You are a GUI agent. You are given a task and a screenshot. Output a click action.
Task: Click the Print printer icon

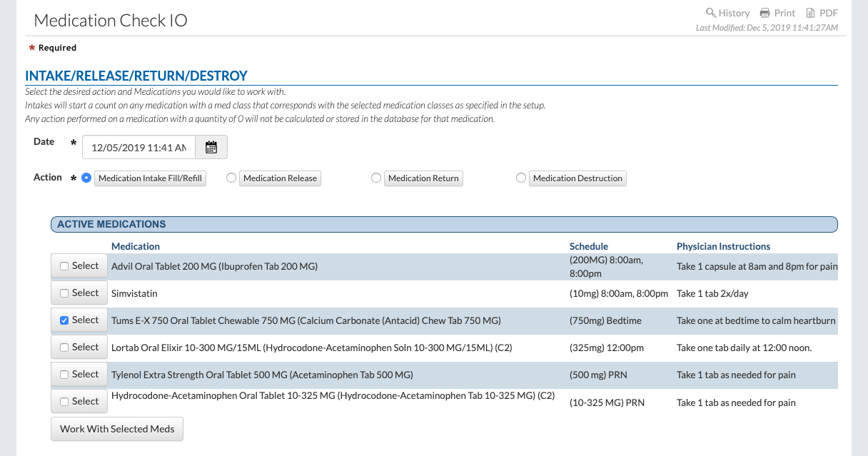[x=765, y=13]
